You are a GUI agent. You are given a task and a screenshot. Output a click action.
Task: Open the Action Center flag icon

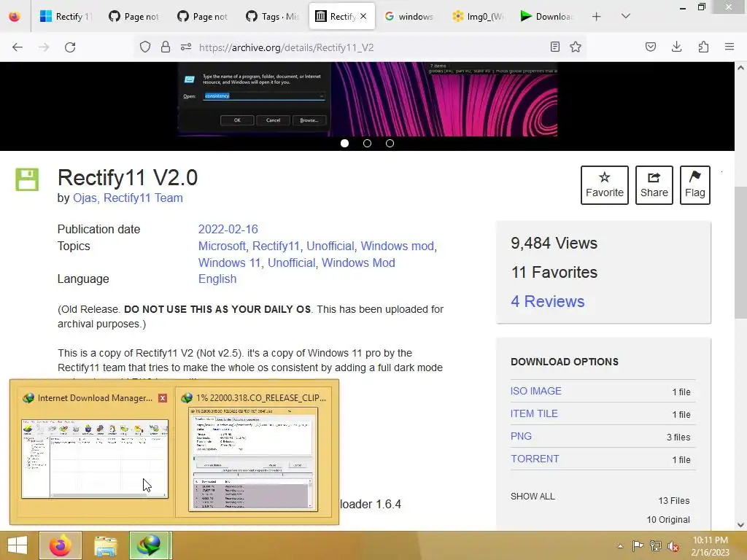click(638, 546)
